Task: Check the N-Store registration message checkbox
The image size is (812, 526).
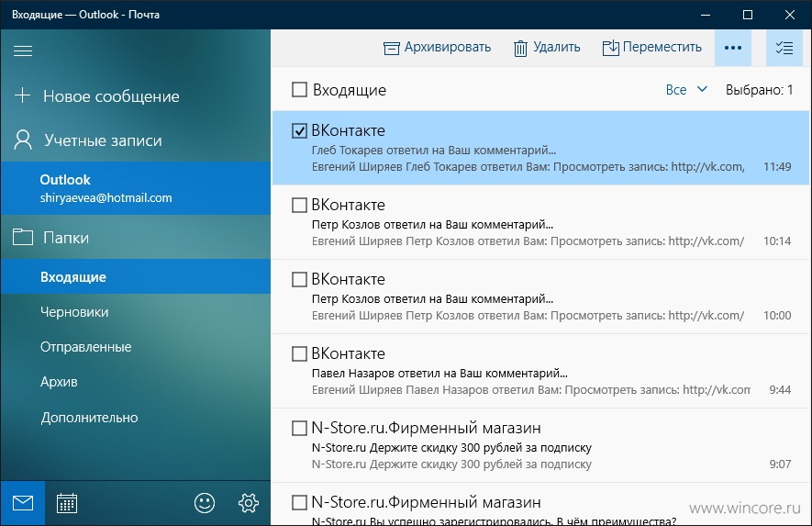Action: (299, 502)
